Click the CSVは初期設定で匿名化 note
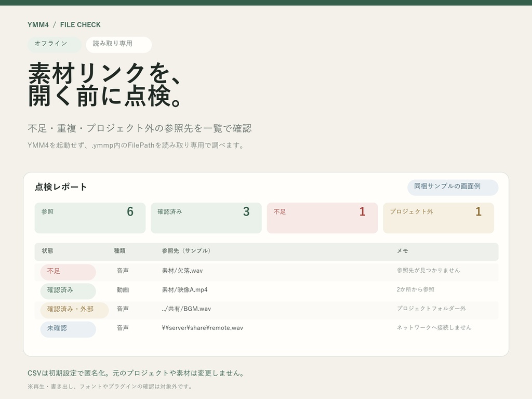Viewport: 532px width, 399px height. pos(137,373)
